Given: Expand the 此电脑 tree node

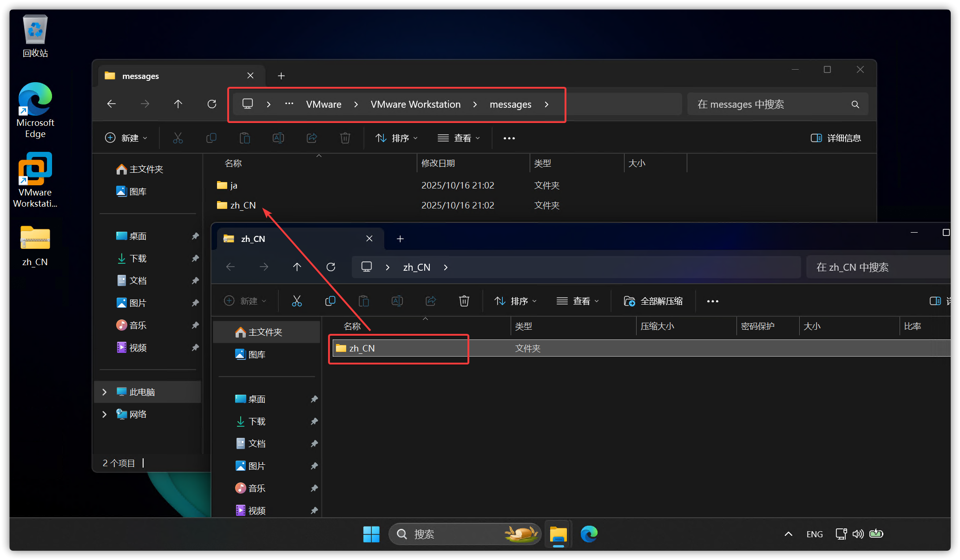Looking at the screenshot, I should point(105,392).
